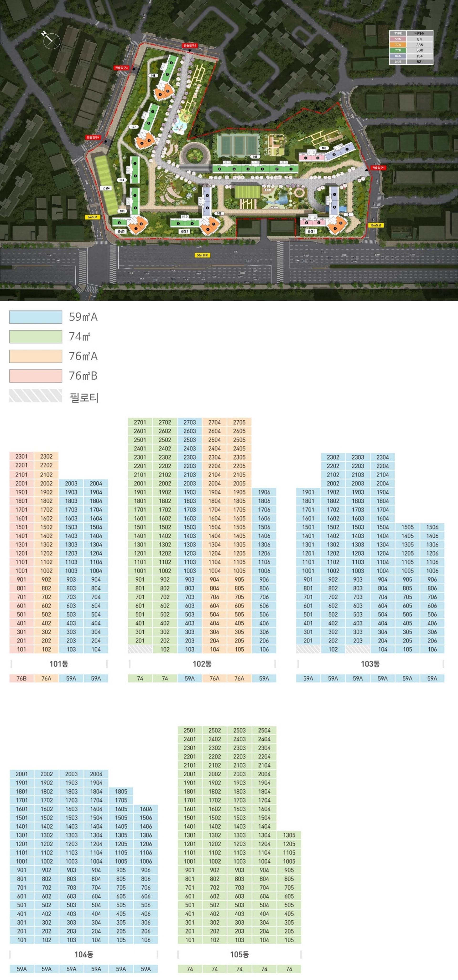This screenshot has width=458, height=980.
Task: Click the '59A' type cell under 102동's sixth column
Action: point(264,678)
